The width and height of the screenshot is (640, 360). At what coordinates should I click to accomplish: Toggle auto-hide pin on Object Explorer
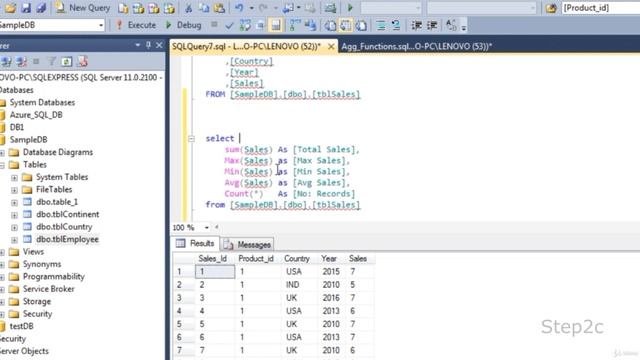click(x=148, y=45)
